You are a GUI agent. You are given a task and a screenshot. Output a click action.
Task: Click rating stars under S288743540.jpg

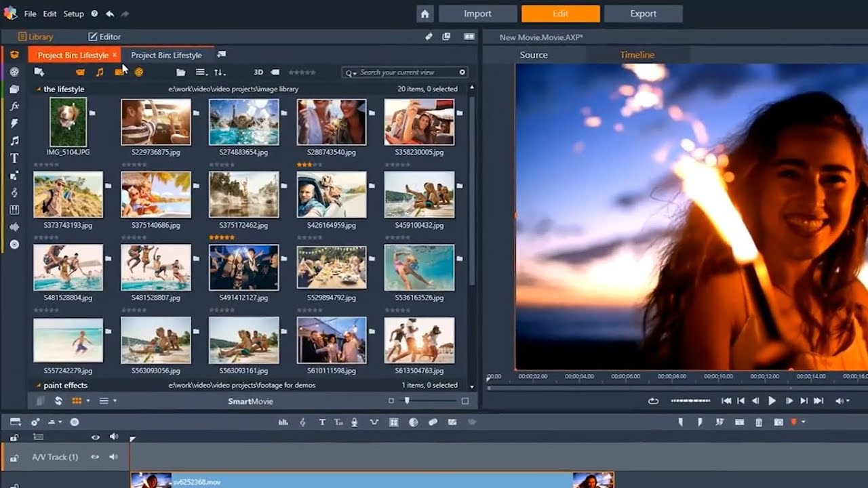coord(311,165)
